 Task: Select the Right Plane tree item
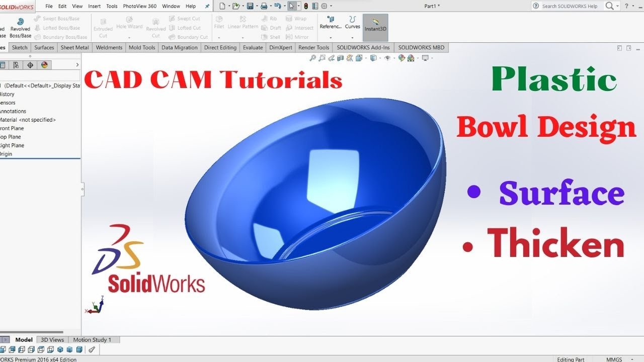[x=12, y=145]
